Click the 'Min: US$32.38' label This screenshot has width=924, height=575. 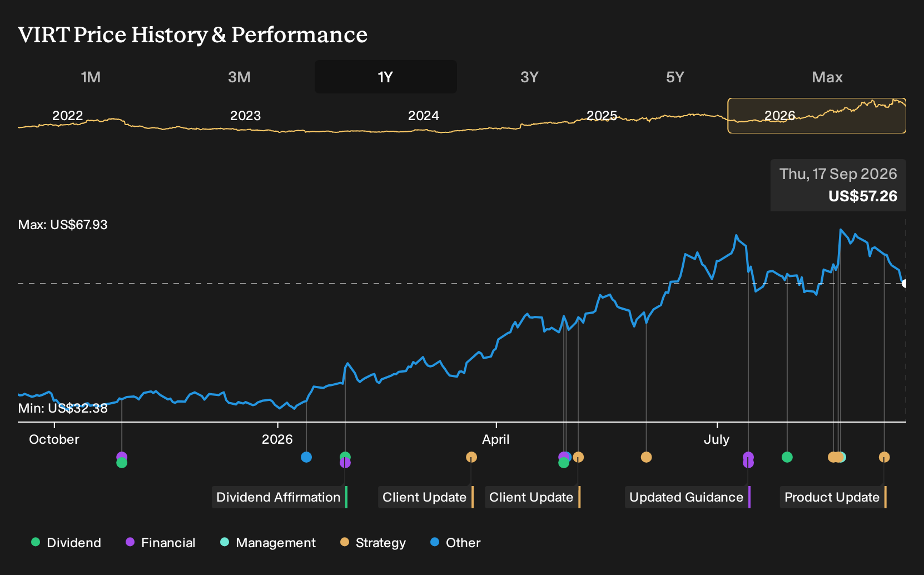tap(63, 408)
